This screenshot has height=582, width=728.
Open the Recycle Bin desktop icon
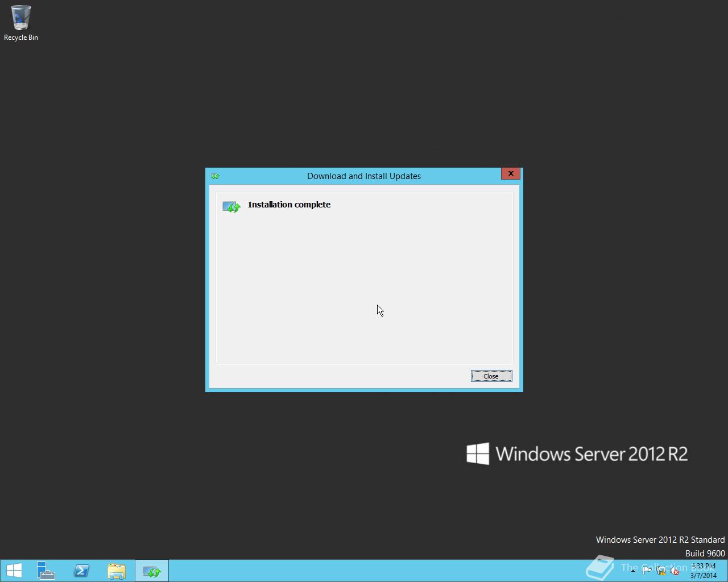21,23
